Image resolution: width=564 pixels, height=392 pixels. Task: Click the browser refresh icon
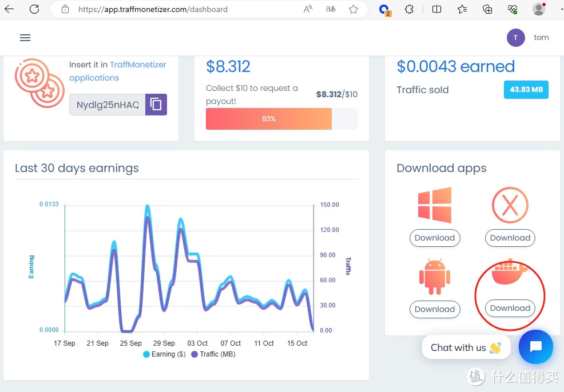tap(34, 9)
